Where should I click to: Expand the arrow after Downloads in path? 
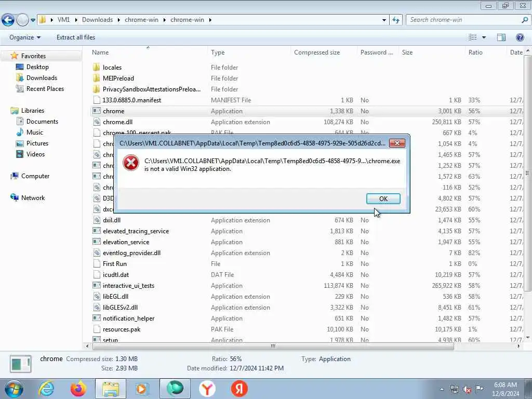[119, 20]
